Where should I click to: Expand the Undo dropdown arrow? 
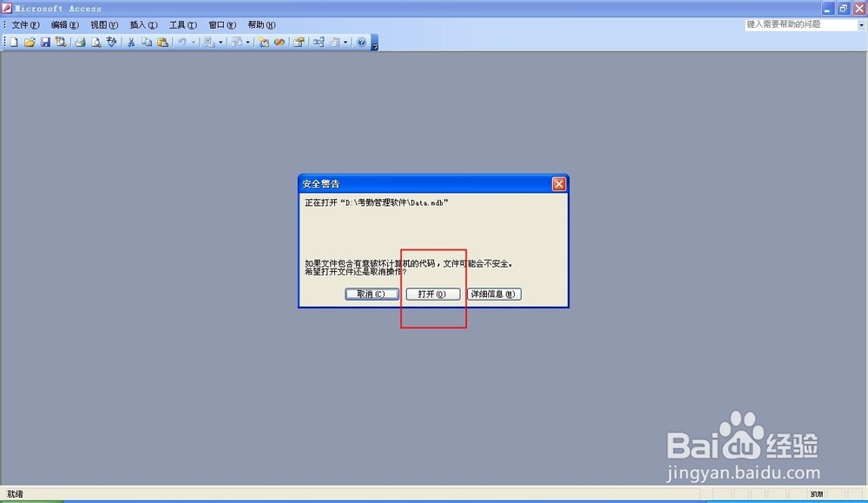194,42
